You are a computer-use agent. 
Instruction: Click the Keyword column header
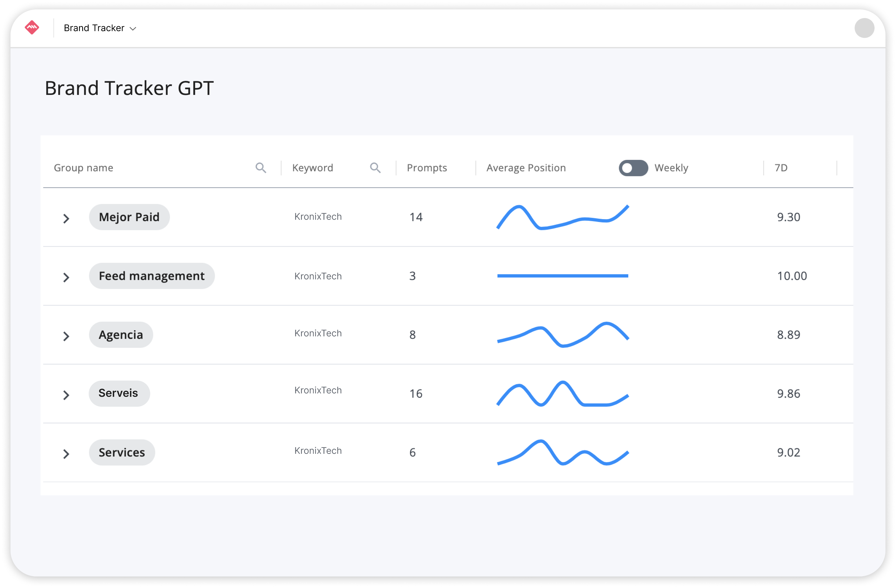(x=313, y=168)
